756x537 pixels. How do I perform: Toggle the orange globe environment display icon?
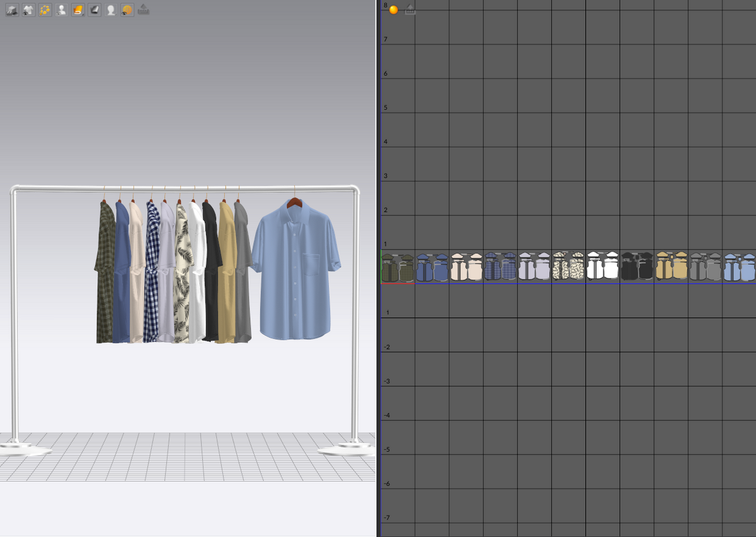pos(127,10)
